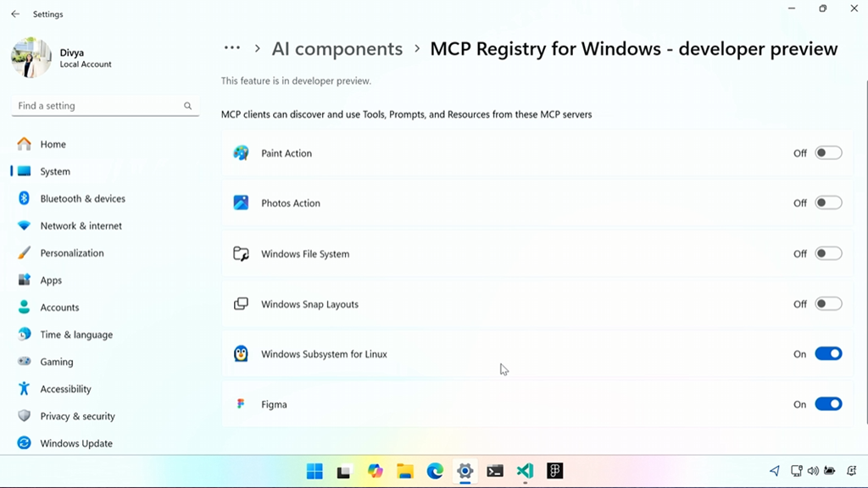Click the Paint Action label
The width and height of the screenshot is (868, 488).
tap(287, 153)
